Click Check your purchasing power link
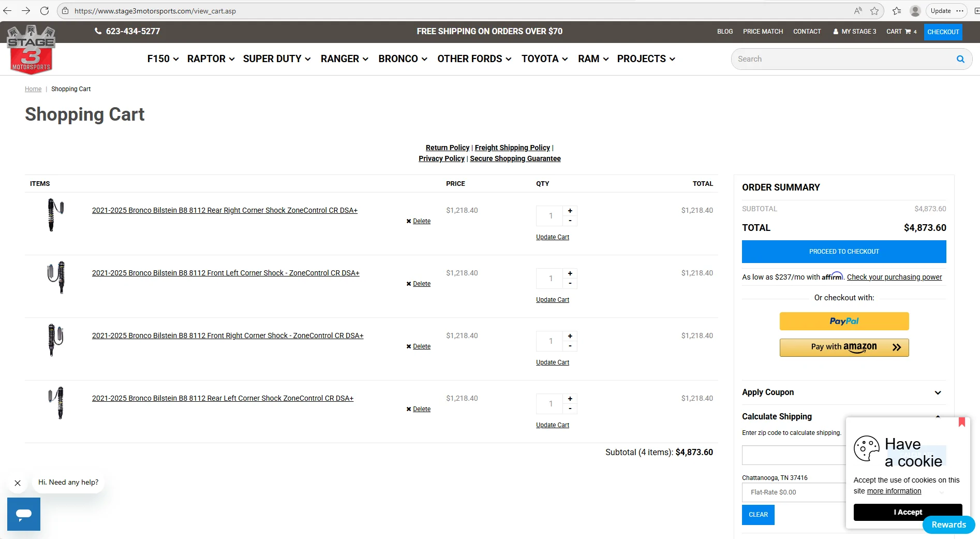This screenshot has height=539, width=980. (894, 277)
